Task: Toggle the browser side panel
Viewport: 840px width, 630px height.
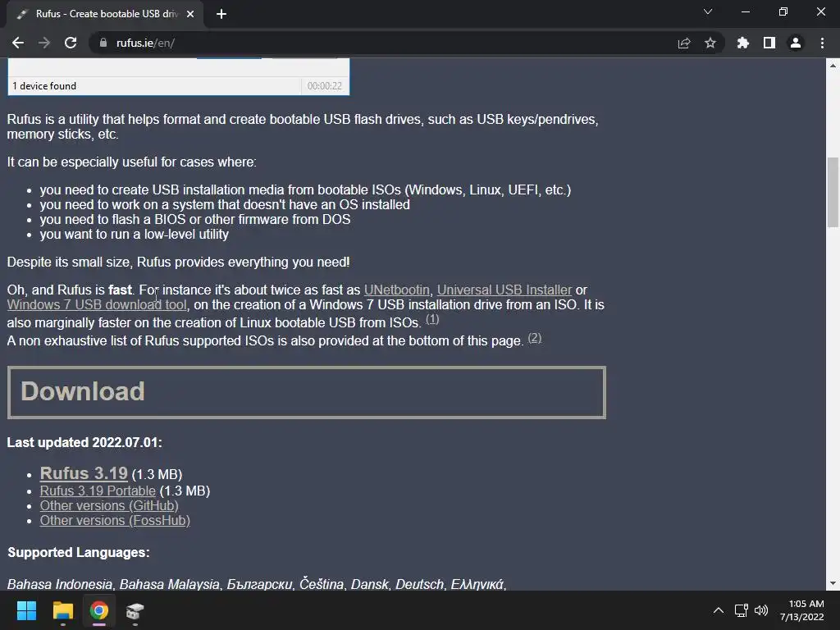Action: click(x=769, y=43)
